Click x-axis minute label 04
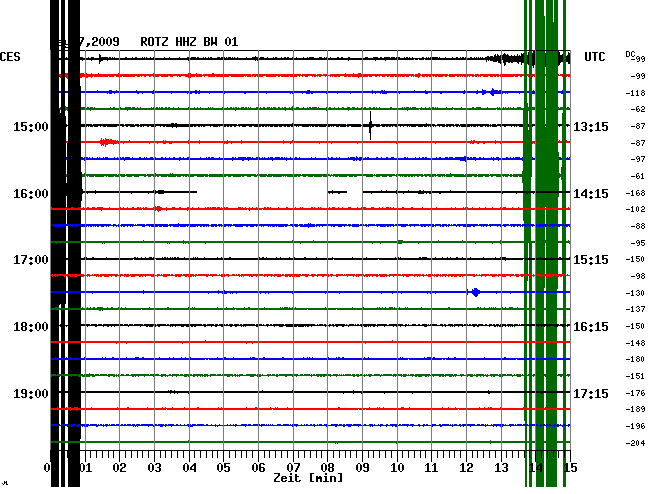The image size is (650, 494). [189, 468]
